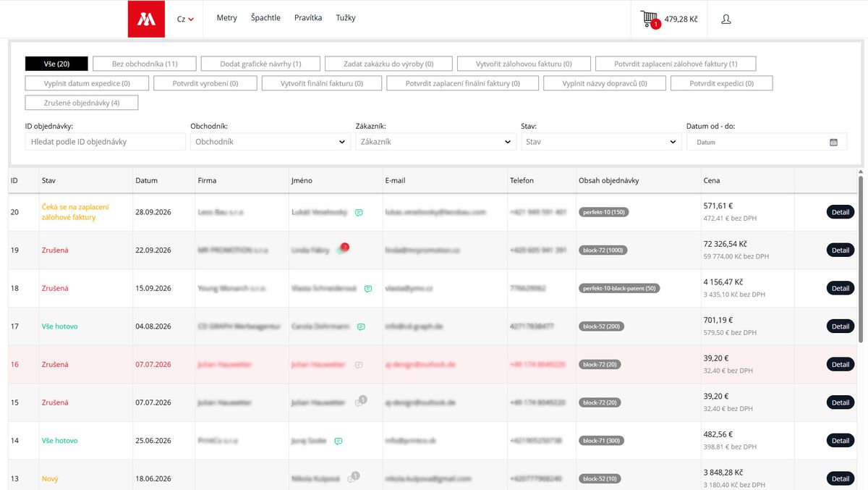
Task: Open the grey comment icon for order 16
Action: coord(359,365)
